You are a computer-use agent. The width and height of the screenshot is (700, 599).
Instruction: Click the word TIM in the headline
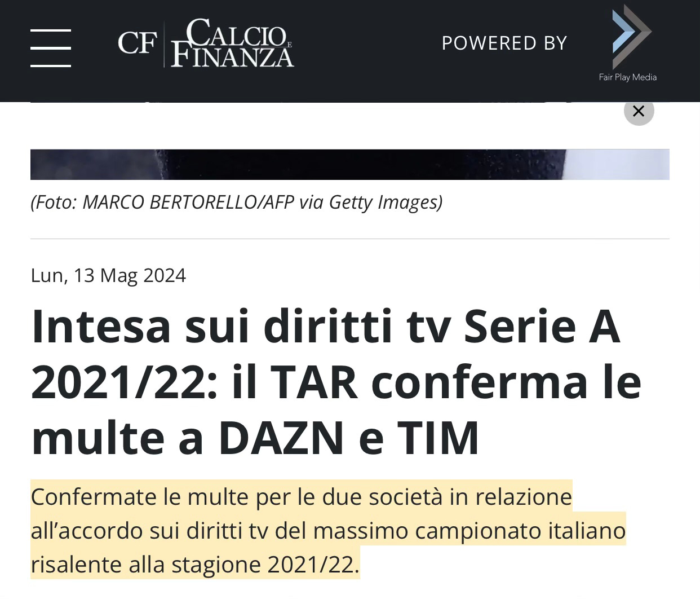coord(438,438)
